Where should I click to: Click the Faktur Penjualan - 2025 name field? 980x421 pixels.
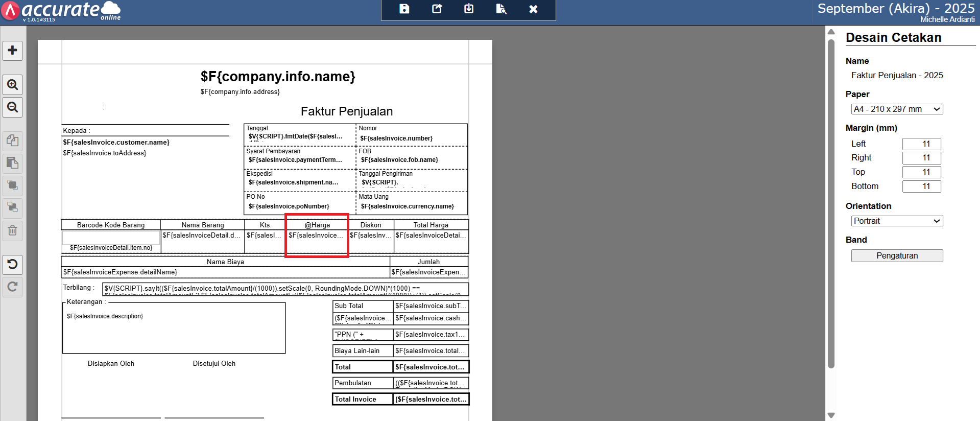coord(897,75)
